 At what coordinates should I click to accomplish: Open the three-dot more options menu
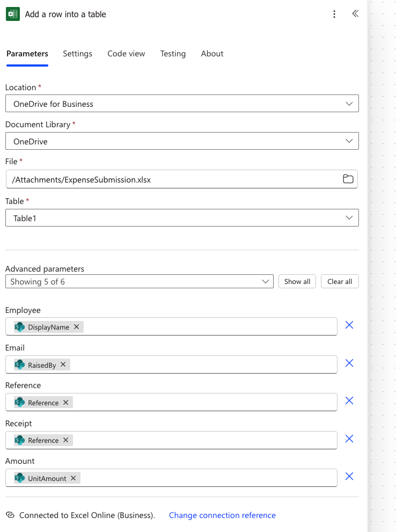(334, 14)
